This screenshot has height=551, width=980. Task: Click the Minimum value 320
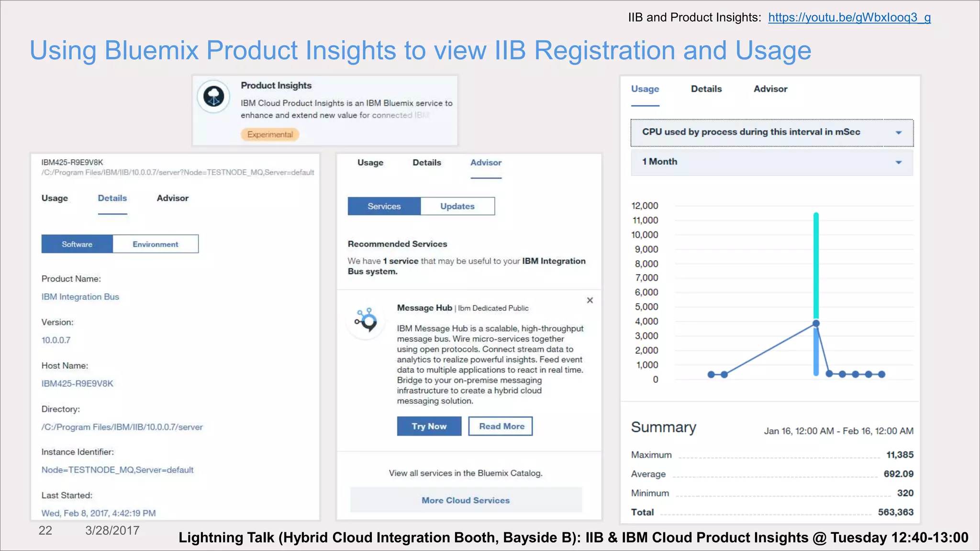tap(905, 493)
